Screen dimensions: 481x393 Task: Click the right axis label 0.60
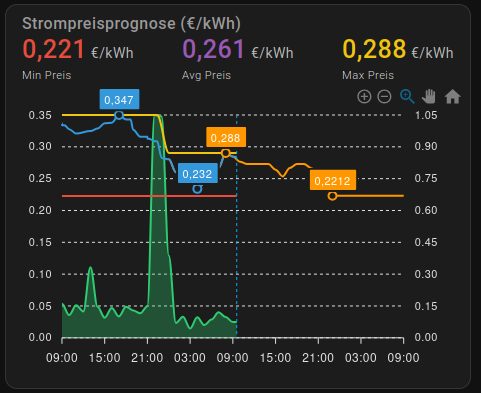pos(426,210)
